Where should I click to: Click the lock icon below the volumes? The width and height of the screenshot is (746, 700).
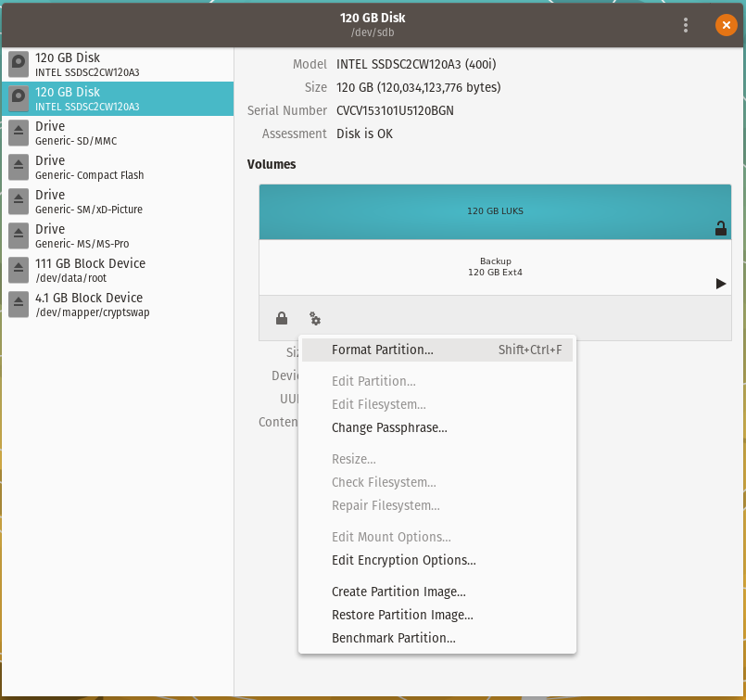tap(282, 319)
